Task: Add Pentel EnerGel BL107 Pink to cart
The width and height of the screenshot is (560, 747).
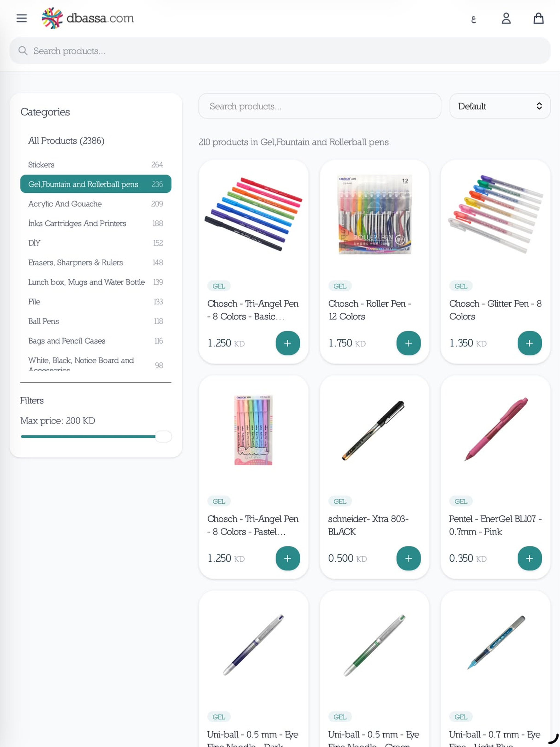Action: click(529, 558)
